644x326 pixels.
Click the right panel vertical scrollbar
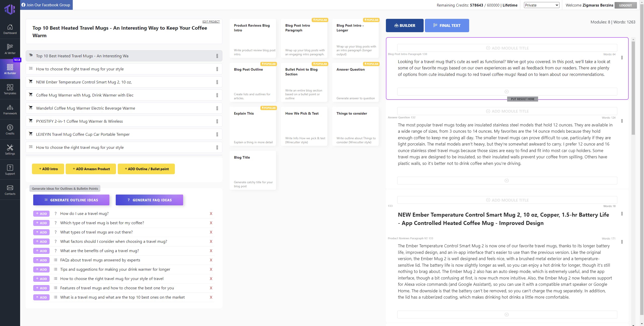(x=633, y=88)
